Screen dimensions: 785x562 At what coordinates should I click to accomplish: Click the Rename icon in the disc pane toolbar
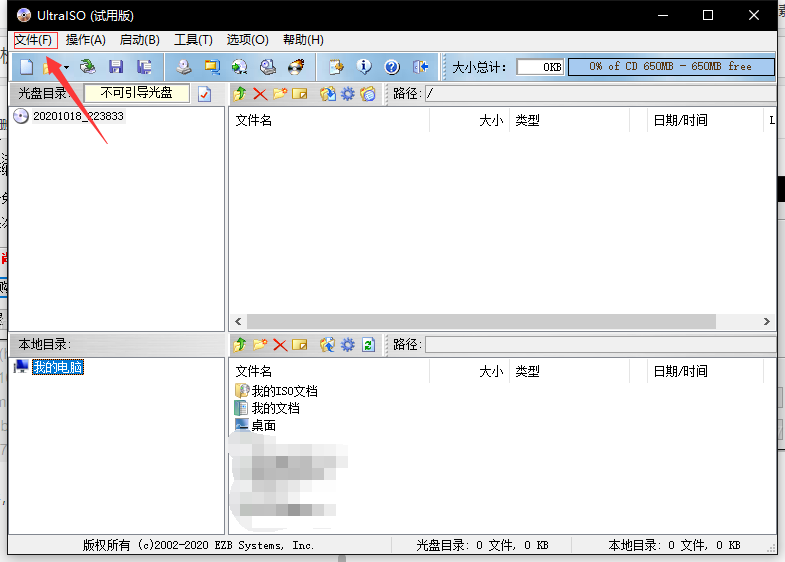(x=299, y=94)
